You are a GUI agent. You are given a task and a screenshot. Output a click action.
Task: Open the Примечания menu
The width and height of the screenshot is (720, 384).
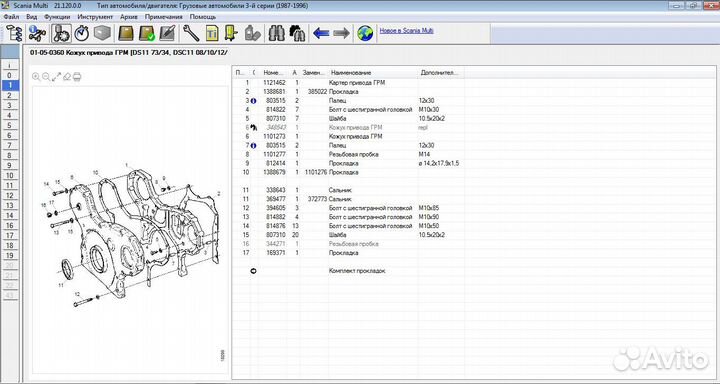pos(163,17)
